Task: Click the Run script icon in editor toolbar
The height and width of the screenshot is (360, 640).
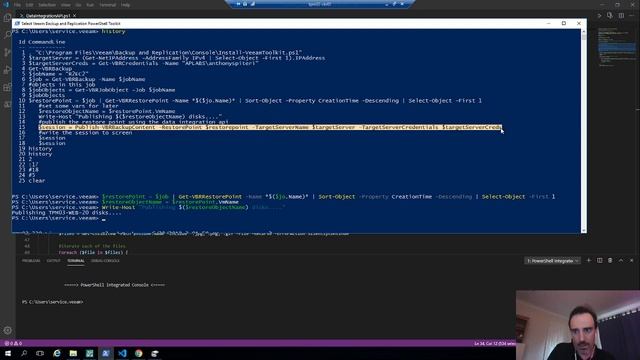Action: (x=599, y=16)
